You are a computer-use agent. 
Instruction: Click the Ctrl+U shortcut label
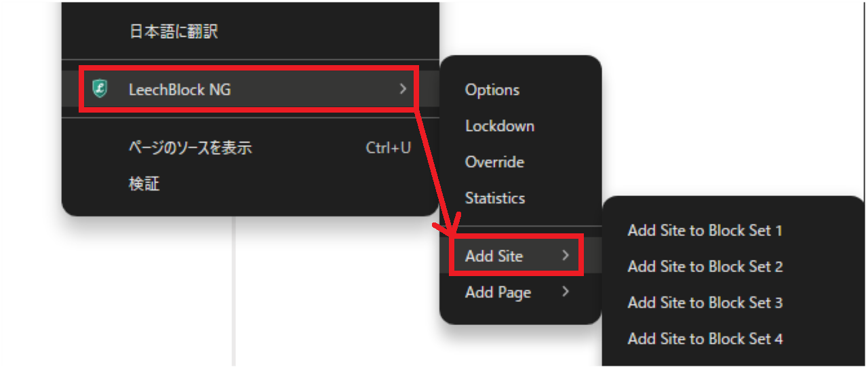pyautogui.click(x=388, y=148)
